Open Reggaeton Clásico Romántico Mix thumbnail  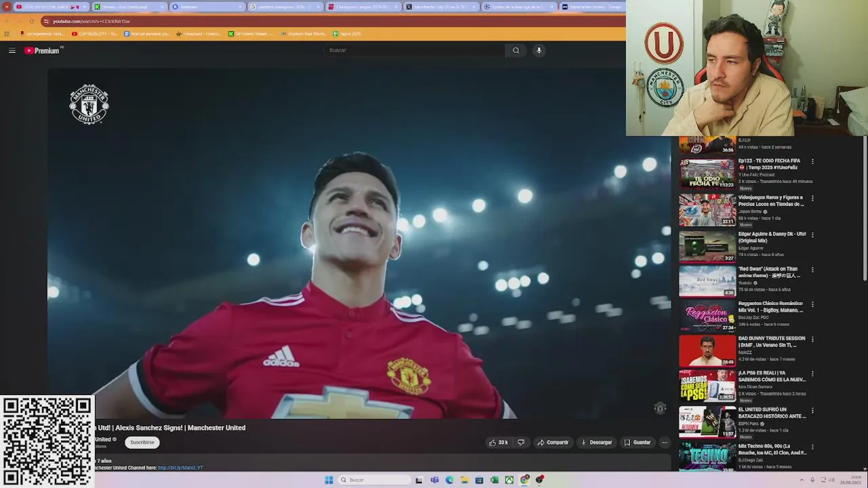(x=707, y=316)
